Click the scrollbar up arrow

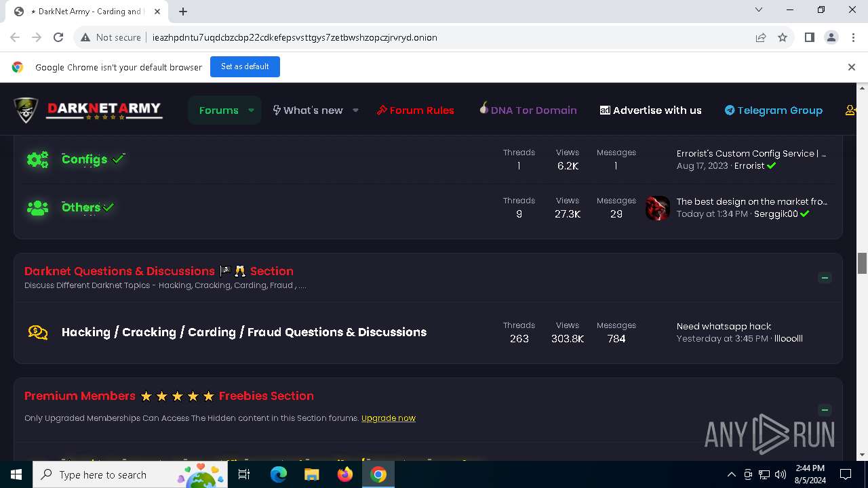(x=863, y=88)
